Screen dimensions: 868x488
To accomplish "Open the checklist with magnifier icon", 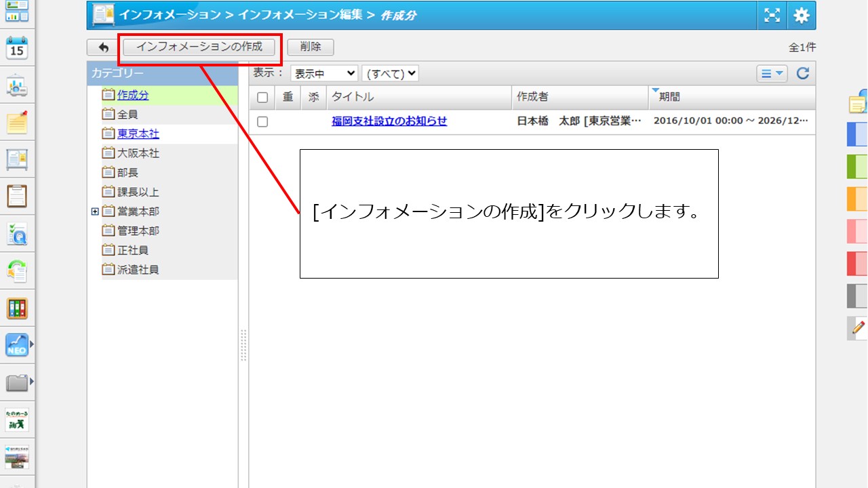I will pyautogui.click(x=17, y=234).
